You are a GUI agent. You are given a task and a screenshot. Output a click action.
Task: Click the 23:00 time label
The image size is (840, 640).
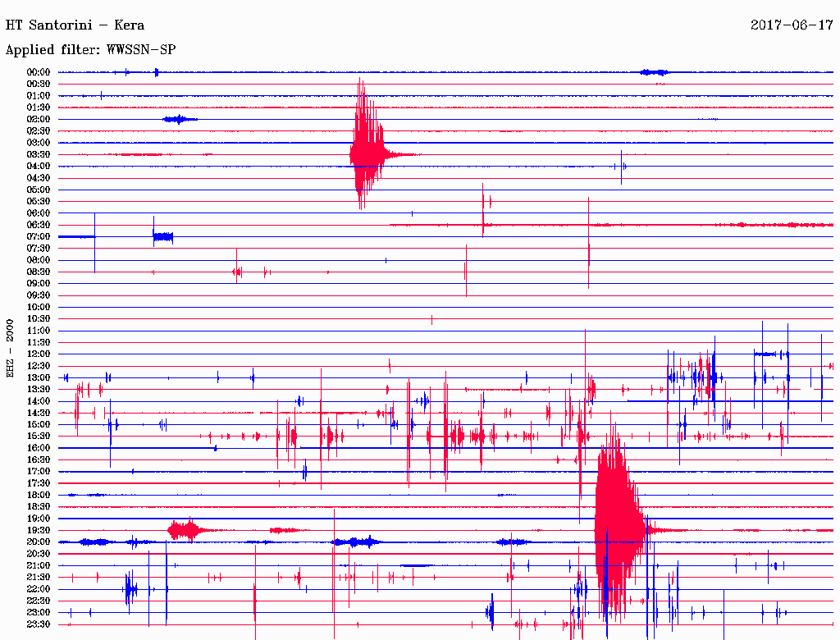(39, 613)
